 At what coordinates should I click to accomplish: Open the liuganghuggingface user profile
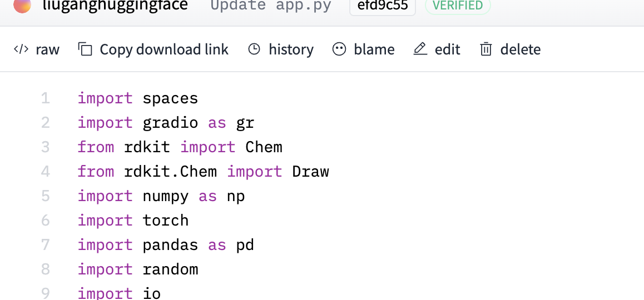(115, 6)
